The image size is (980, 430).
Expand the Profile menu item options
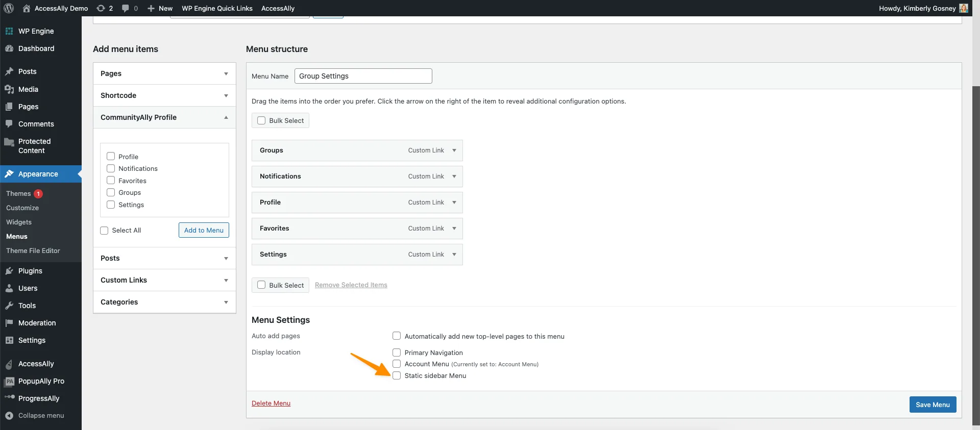[454, 203]
